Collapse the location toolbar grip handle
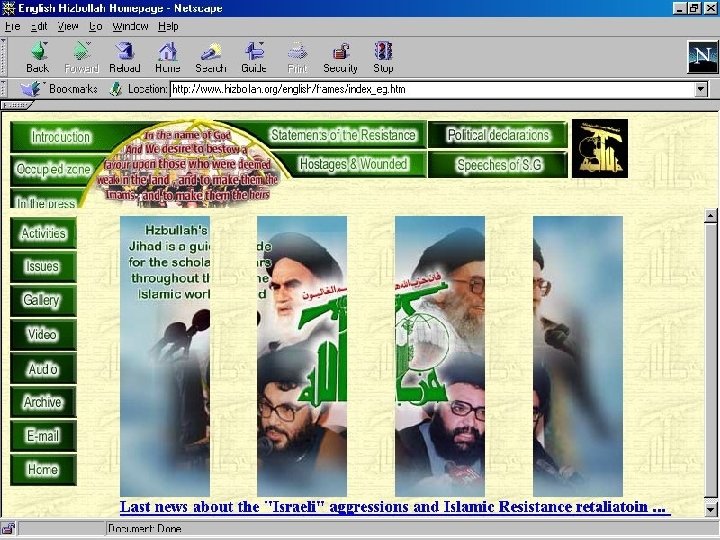720x540 pixels. tap(3, 89)
